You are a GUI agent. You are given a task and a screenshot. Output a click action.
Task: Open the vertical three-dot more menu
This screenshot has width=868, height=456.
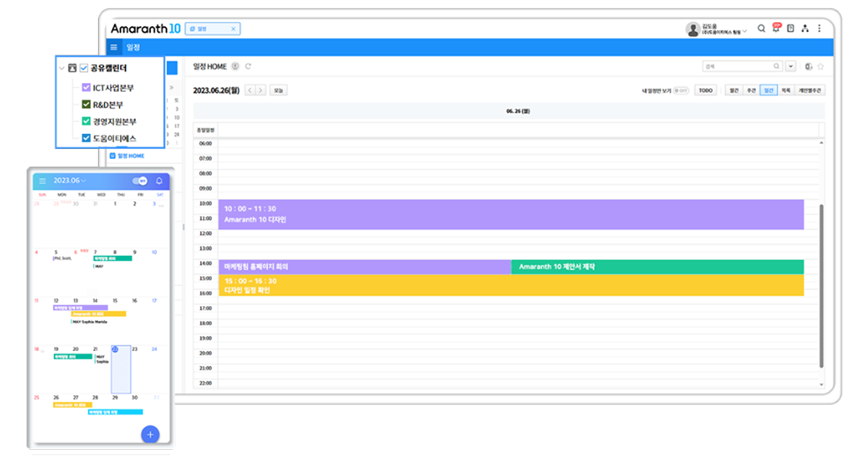819,29
